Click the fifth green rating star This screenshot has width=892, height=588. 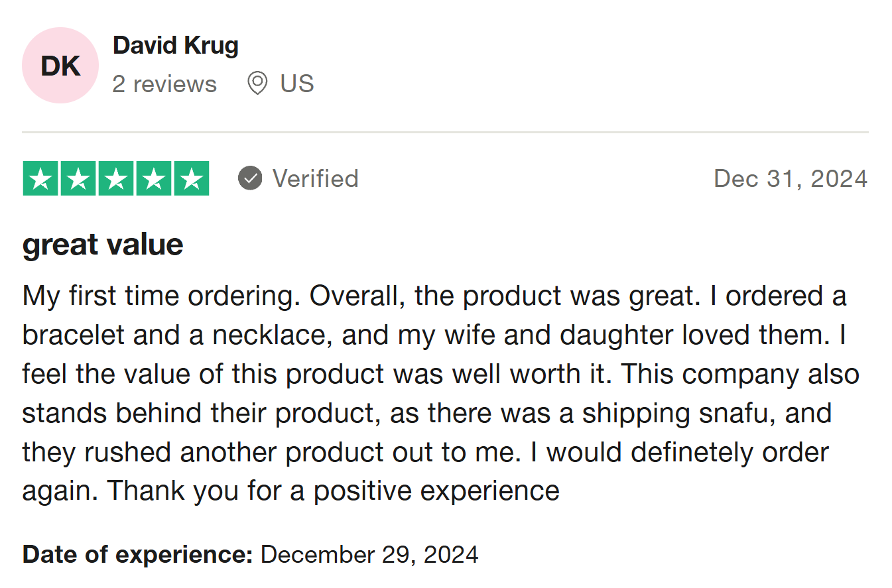tap(192, 178)
